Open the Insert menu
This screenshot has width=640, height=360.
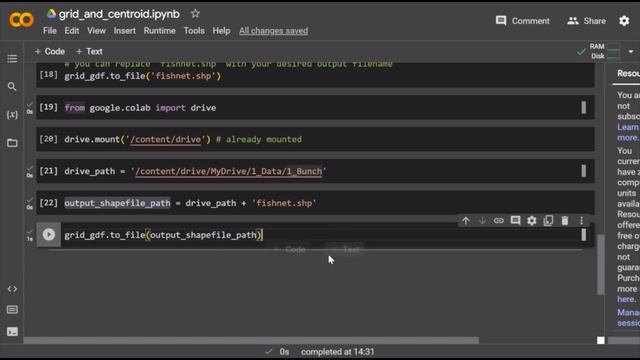point(124,31)
